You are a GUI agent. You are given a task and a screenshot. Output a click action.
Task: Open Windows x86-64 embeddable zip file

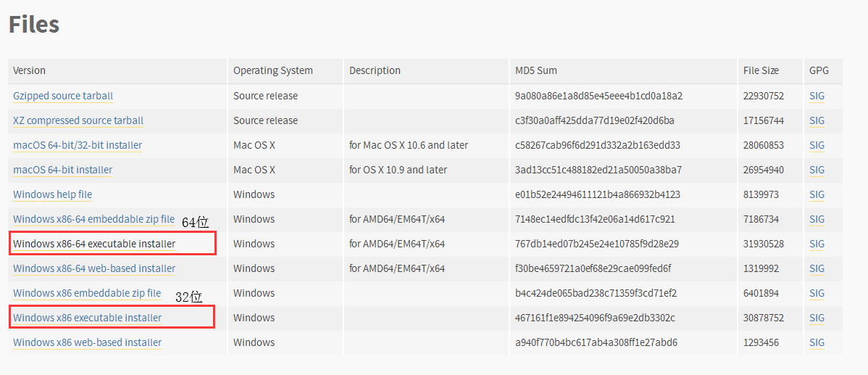tap(93, 219)
